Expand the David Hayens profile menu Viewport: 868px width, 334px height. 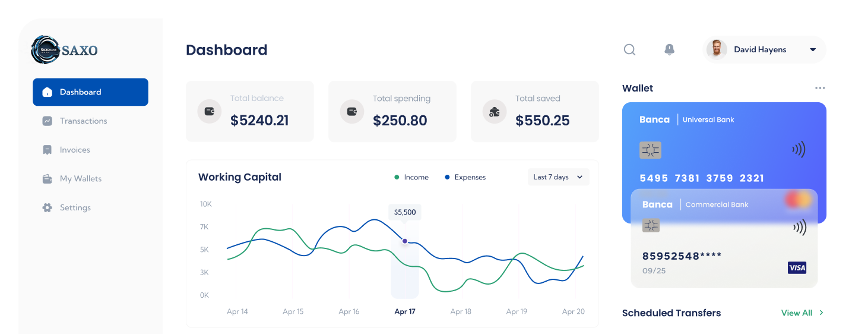pyautogui.click(x=813, y=50)
